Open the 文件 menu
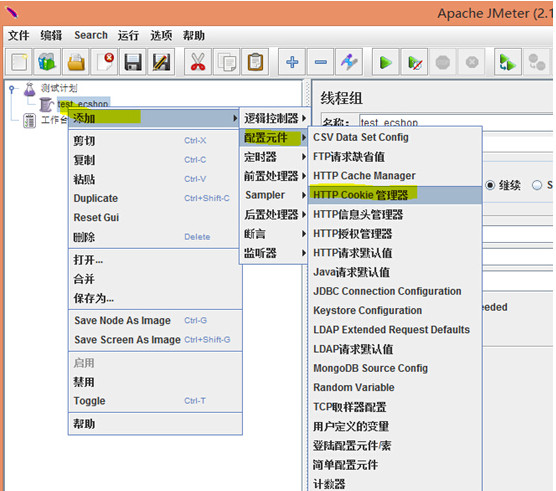556x491 pixels. [x=19, y=35]
